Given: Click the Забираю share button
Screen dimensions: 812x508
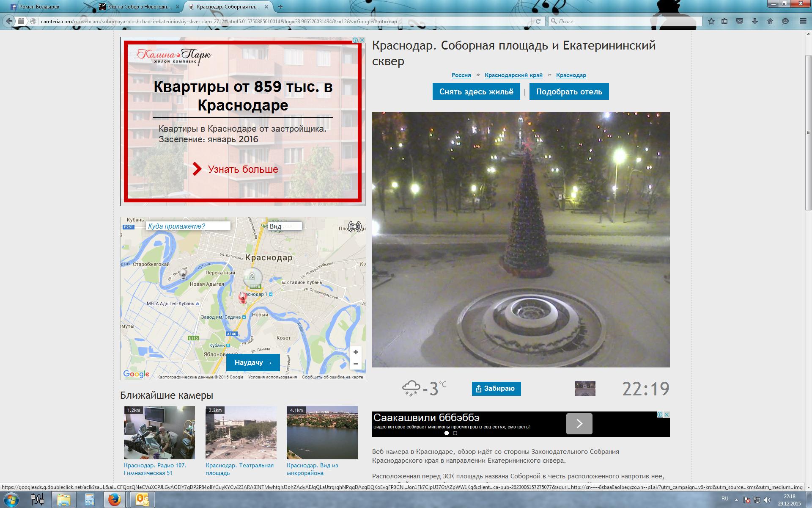Looking at the screenshot, I should pyautogui.click(x=496, y=389).
